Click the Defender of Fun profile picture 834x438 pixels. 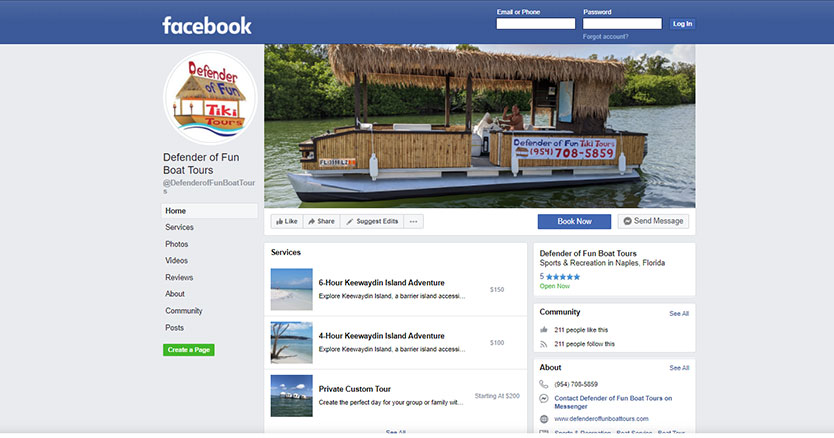pos(210,98)
